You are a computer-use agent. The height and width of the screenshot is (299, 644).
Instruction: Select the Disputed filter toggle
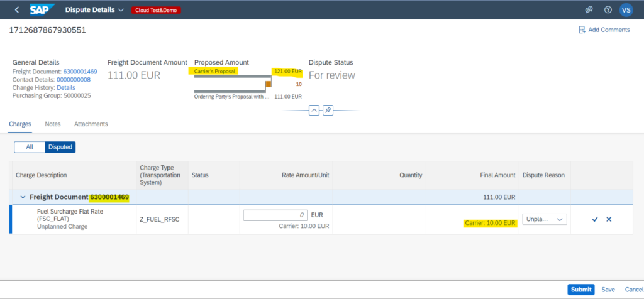60,147
